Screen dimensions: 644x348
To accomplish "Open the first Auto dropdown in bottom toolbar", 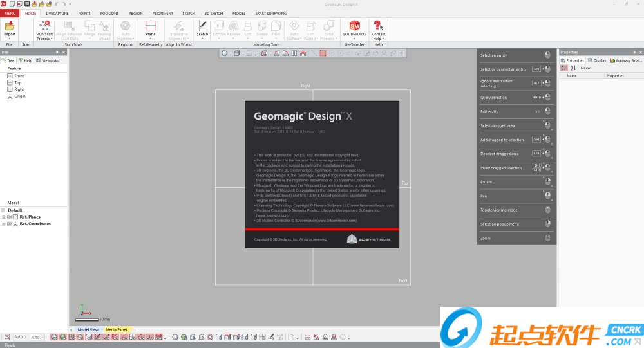I will point(20,337).
